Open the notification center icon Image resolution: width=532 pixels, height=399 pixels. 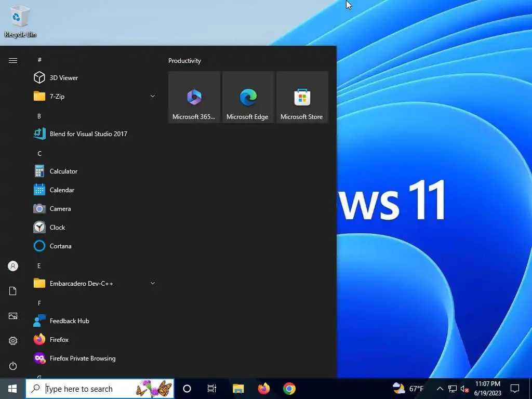tap(515, 389)
